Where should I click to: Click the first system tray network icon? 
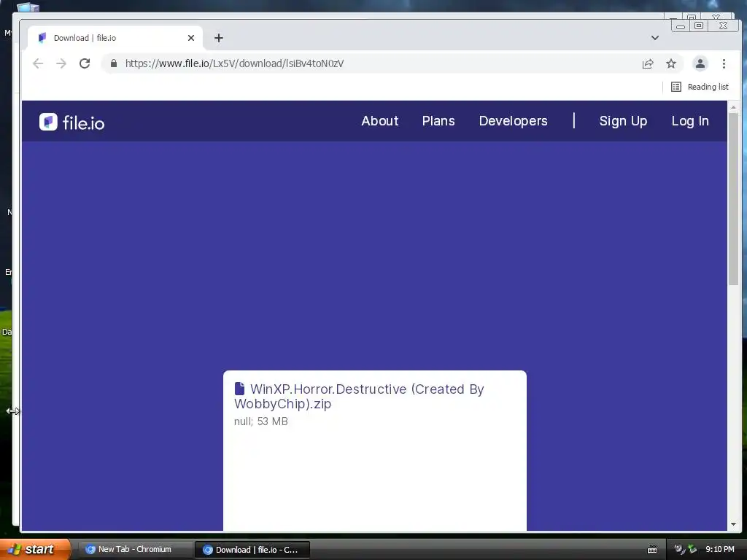(x=679, y=550)
